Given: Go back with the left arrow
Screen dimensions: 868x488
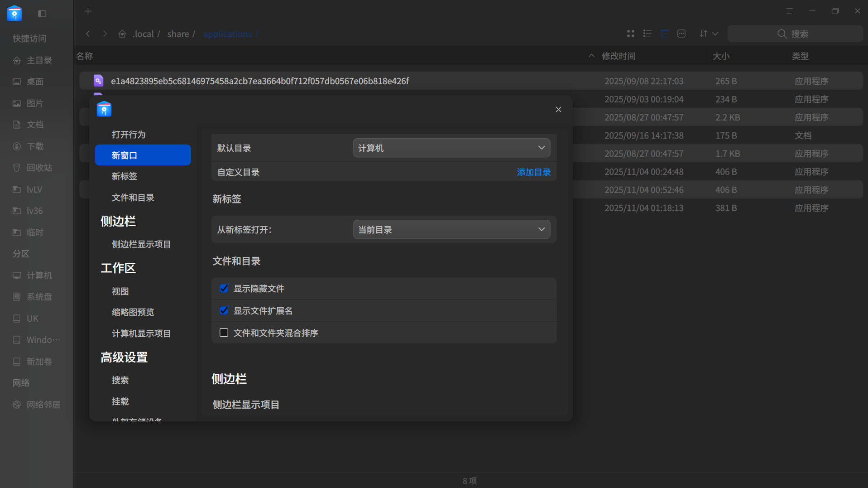Looking at the screenshot, I should tap(88, 34).
